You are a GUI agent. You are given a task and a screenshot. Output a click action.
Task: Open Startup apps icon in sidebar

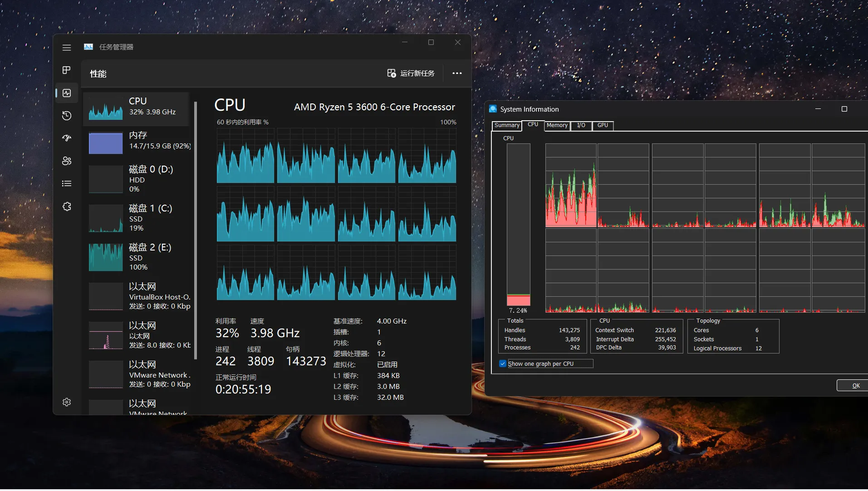pyautogui.click(x=67, y=138)
